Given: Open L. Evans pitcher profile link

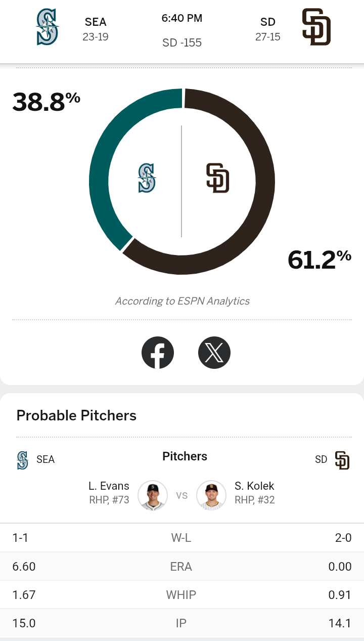Looking at the screenshot, I should (109, 486).
